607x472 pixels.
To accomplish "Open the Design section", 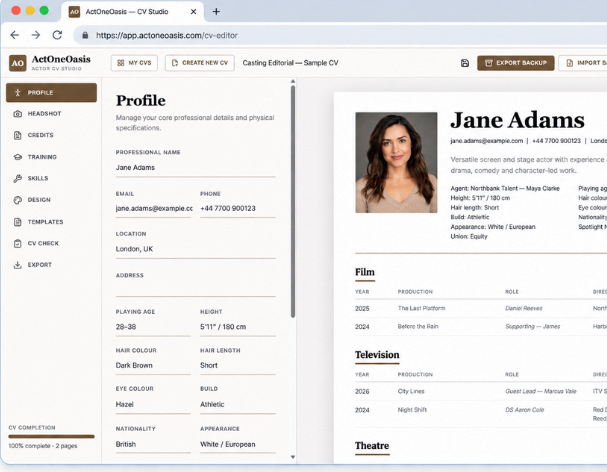I will (51, 200).
